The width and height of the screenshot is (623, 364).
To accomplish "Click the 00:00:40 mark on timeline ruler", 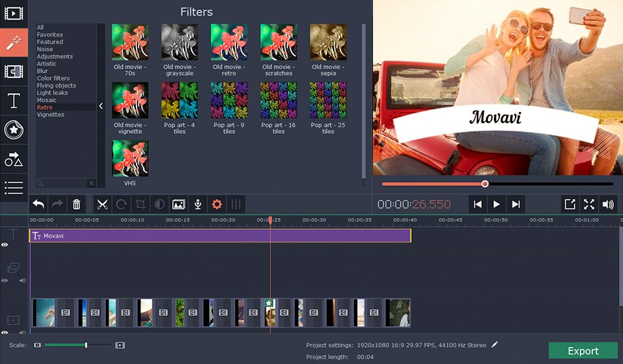I will [x=405, y=220].
